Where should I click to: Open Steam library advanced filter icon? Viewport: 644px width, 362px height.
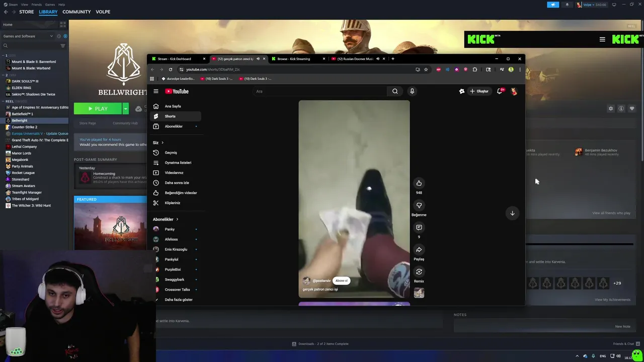(63, 46)
